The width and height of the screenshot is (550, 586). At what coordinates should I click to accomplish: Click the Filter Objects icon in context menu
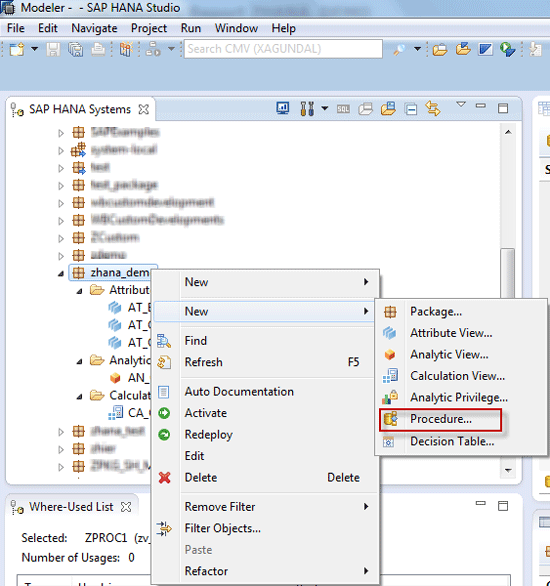[164, 528]
